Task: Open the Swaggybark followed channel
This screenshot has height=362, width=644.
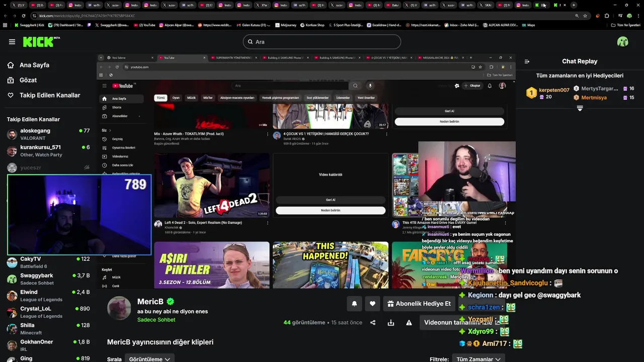Action: click(x=48, y=279)
